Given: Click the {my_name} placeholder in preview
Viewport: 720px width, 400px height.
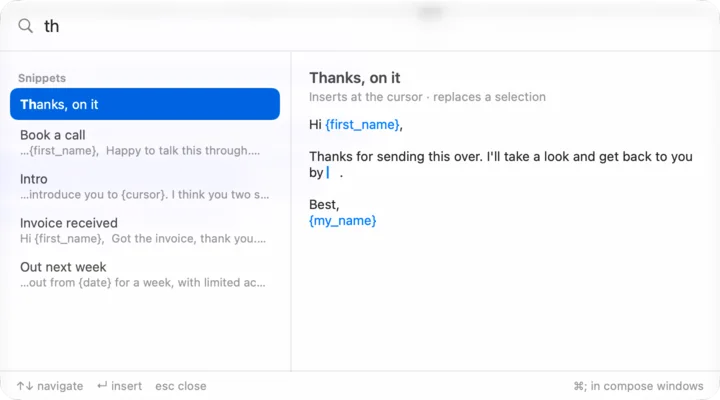Looking at the screenshot, I should pyautogui.click(x=343, y=220).
